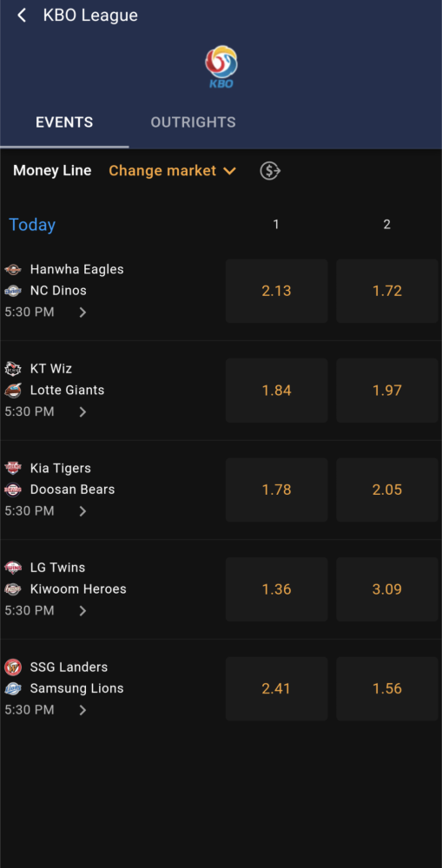Open details arrow for Kia Tigers match
Viewport: 442px width, 868px height.
(x=82, y=511)
